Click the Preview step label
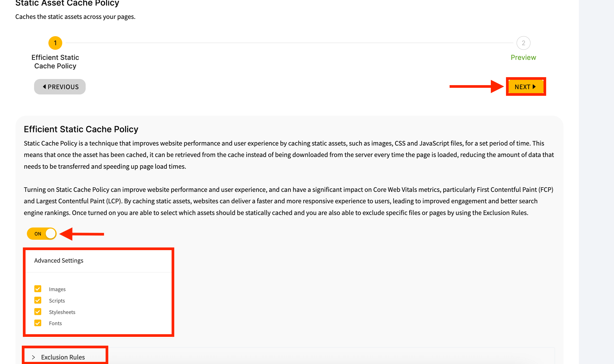Viewport: 614px width, 364px height. point(523,57)
